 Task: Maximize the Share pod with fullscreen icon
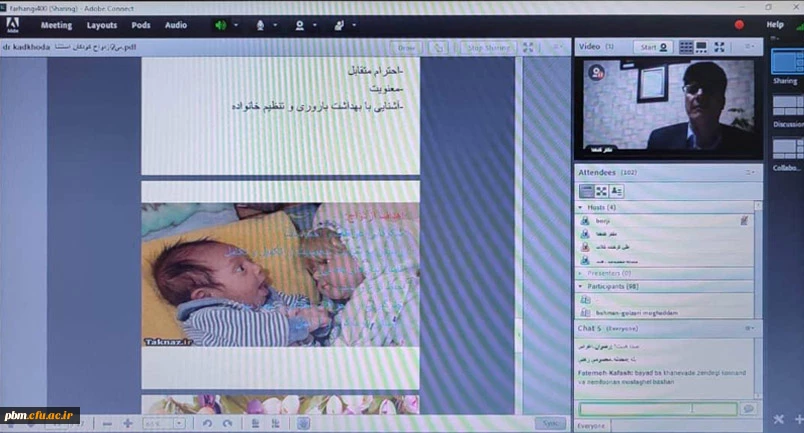click(528, 47)
